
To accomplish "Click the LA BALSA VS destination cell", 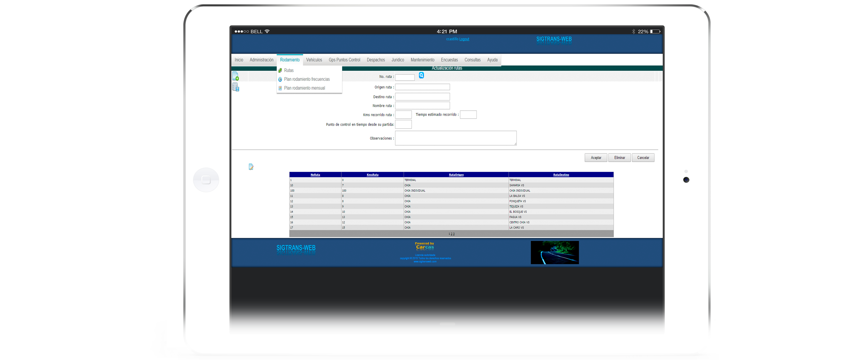I will pos(561,196).
